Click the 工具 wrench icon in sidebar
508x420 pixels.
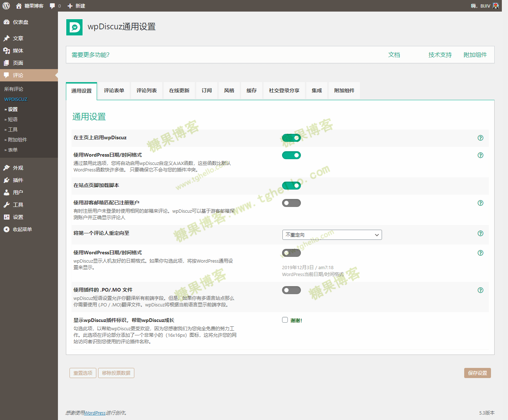click(7, 205)
